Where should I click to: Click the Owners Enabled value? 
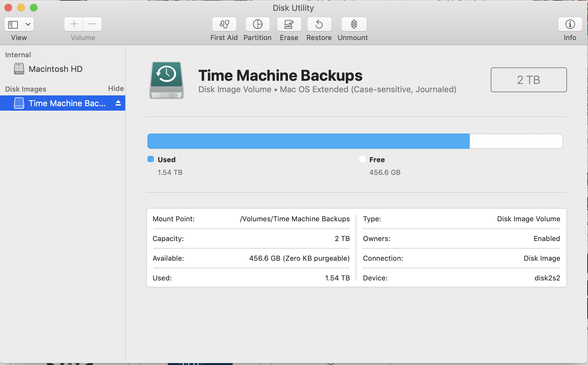pyautogui.click(x=547, y=238)
